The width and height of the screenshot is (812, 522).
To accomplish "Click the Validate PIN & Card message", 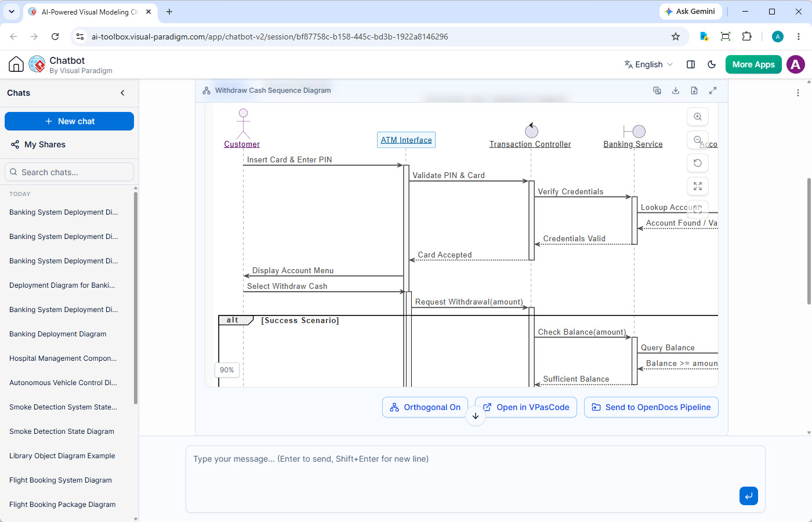I will (x=448, y=175).
